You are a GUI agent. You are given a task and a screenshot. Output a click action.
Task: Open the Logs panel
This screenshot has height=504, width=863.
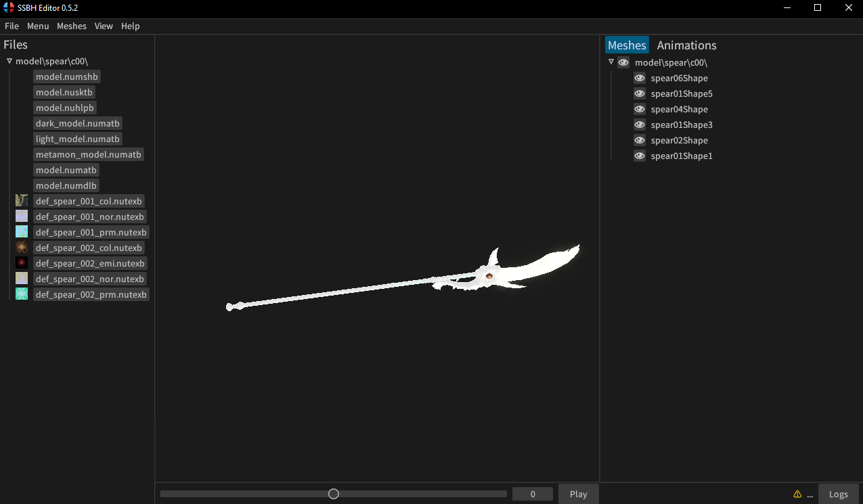(838, 494)
